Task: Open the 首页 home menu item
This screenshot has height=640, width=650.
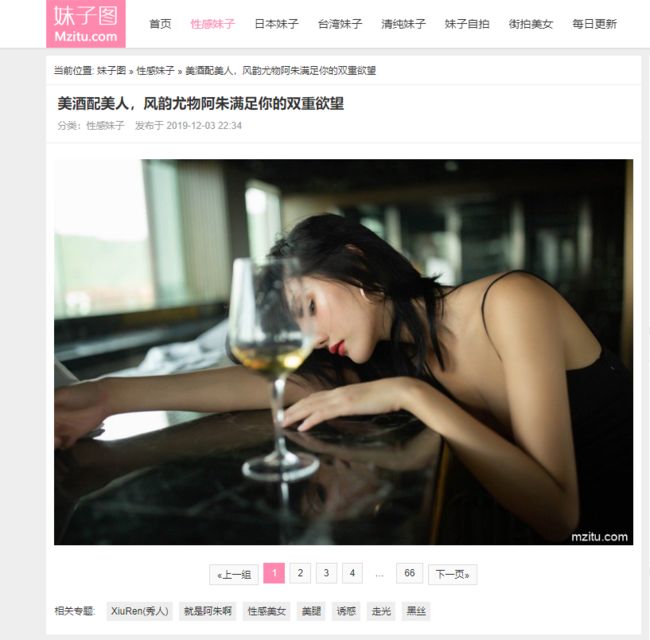Action: pyautogui.click(x=160, y=24)
